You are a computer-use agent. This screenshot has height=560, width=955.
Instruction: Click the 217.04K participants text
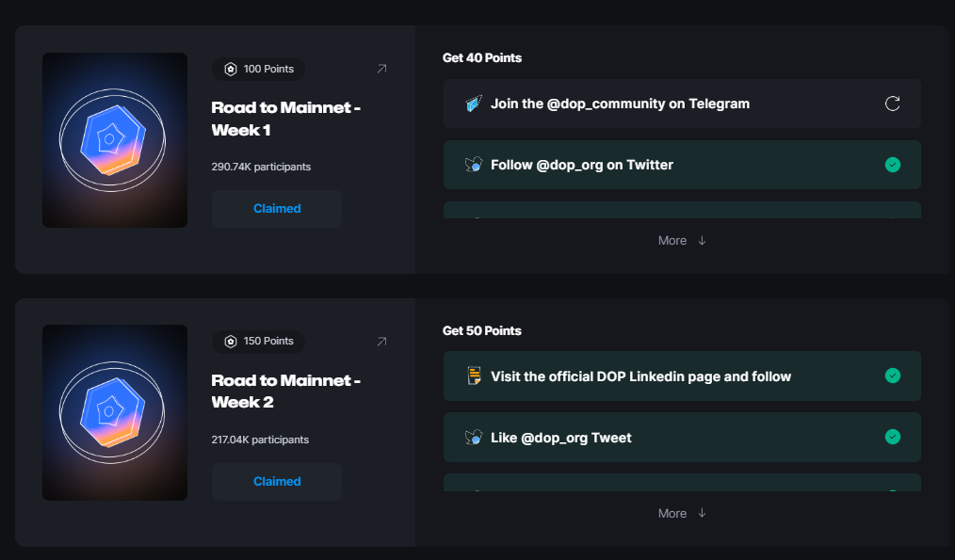[260, 440]
